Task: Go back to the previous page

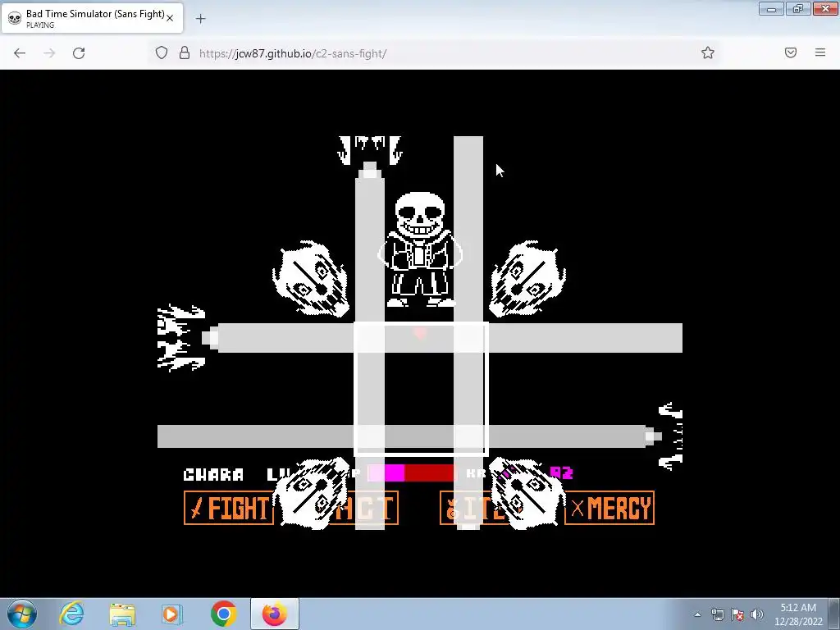Action: click(20, 53)
